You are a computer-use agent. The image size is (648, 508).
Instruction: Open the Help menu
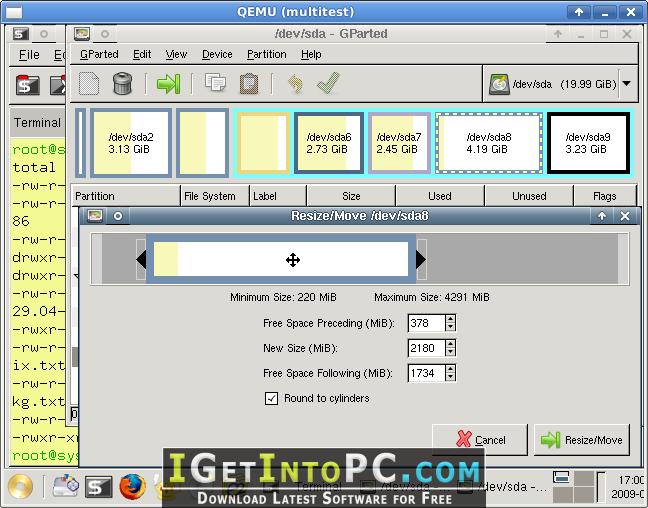(x=311, y=55)
